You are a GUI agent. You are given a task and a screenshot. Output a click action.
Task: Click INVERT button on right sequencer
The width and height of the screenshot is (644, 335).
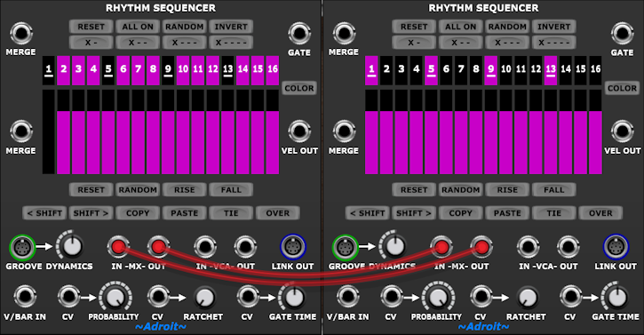coord(553,27)
